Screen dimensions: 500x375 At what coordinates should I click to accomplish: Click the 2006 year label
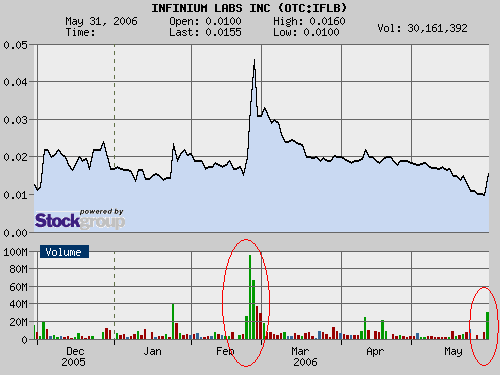pyautogui.click(x=305, y=362)
